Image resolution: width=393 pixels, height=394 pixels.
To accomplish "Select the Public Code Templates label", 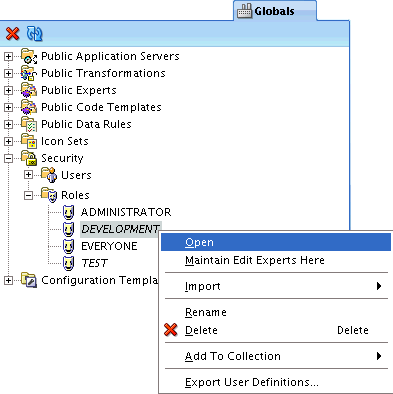I will click(101, 107).
